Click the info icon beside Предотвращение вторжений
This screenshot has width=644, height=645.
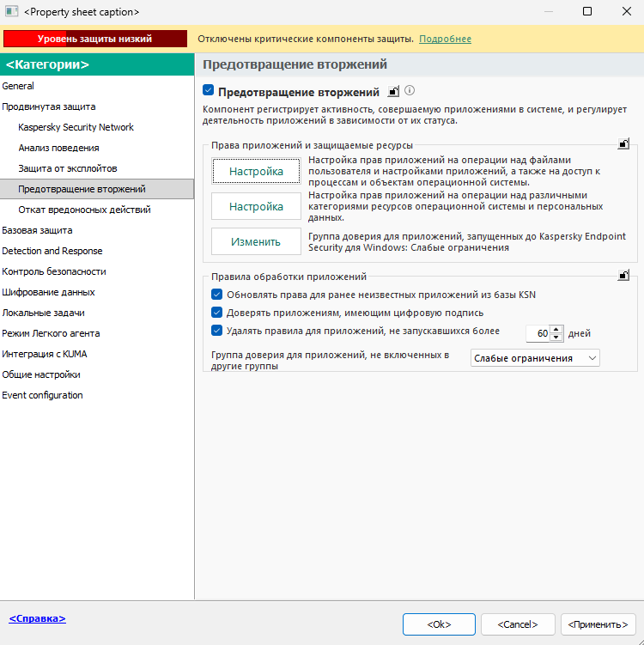point(410,90)
